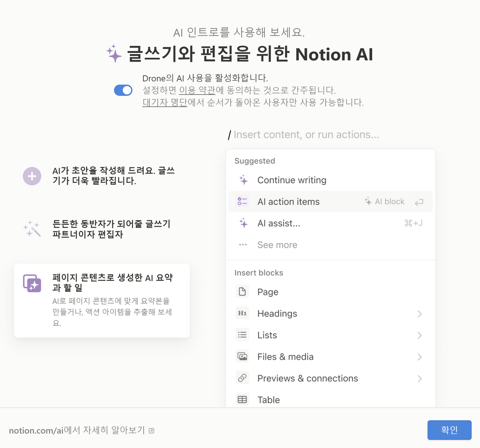Open Files & media submenu
This screenshot has height=448, width=480.
point(330,357)
